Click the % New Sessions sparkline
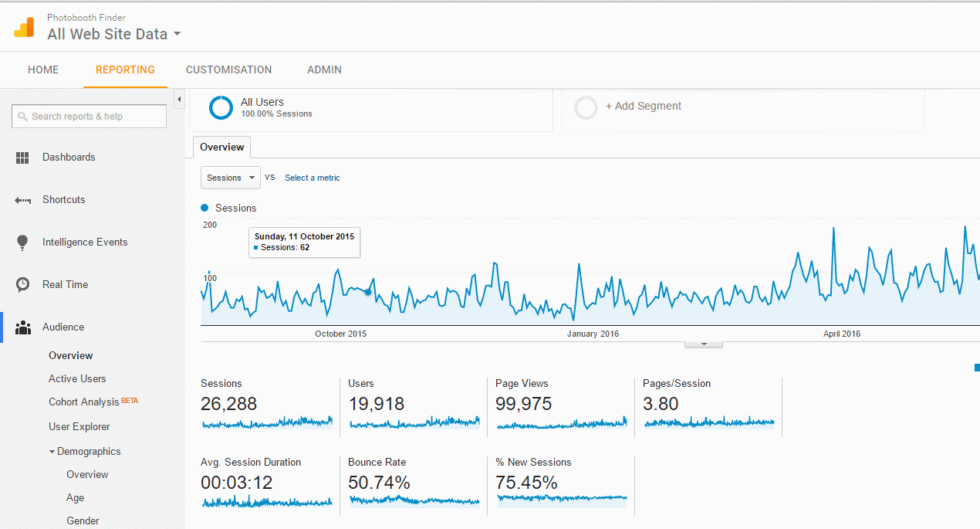Image resolution: width=980 pixels, height=529 pixels. point(563,499)
